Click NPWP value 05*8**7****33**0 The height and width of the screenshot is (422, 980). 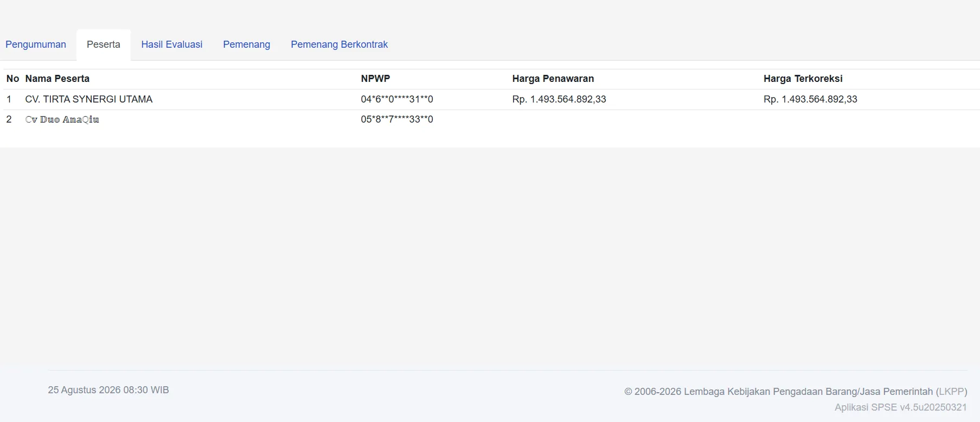(x=397, y=119)
